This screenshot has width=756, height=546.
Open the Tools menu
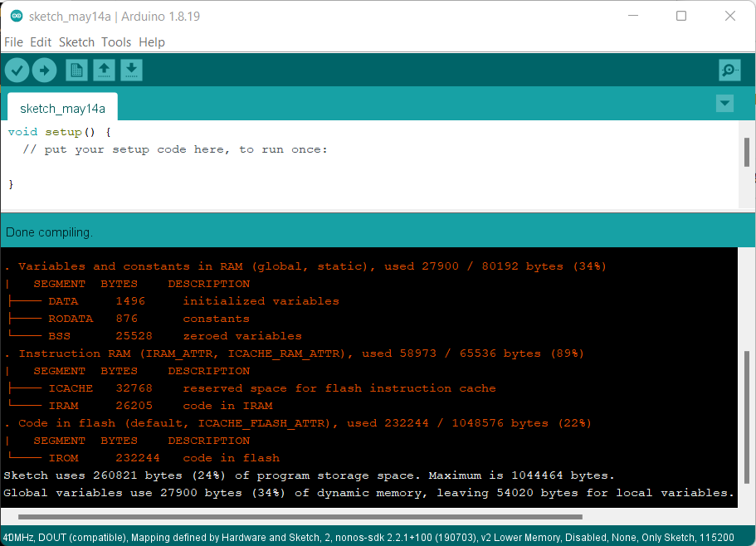[x=116, y=42]
